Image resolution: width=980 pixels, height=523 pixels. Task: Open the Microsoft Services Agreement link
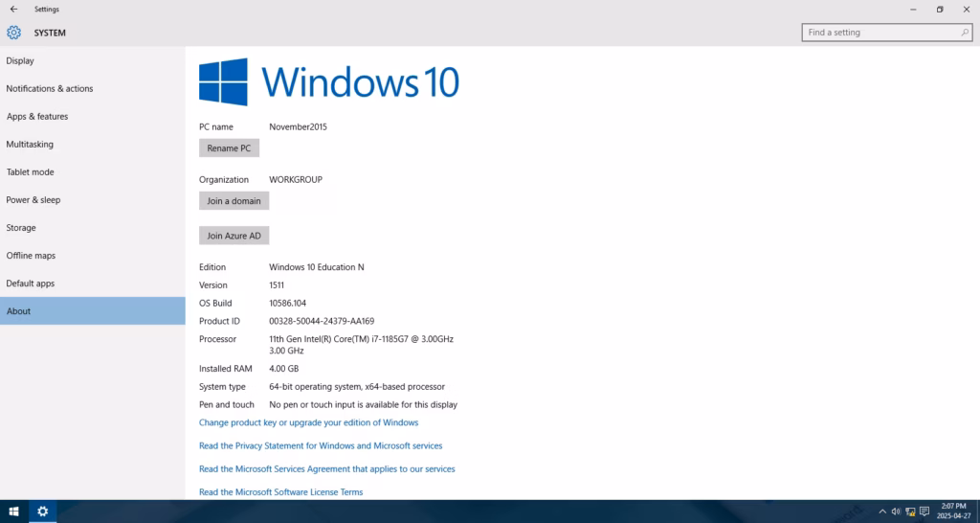point(327,469)
